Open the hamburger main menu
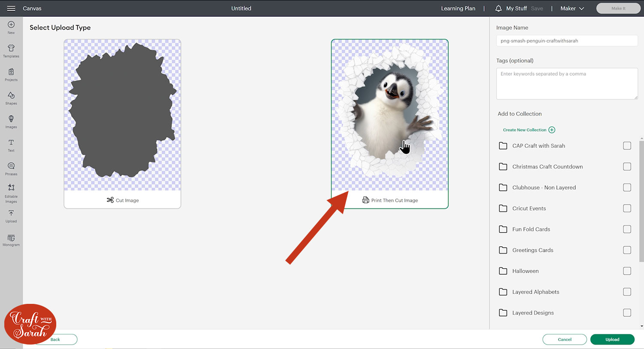 pyautogui.click(x=11, y=8)
